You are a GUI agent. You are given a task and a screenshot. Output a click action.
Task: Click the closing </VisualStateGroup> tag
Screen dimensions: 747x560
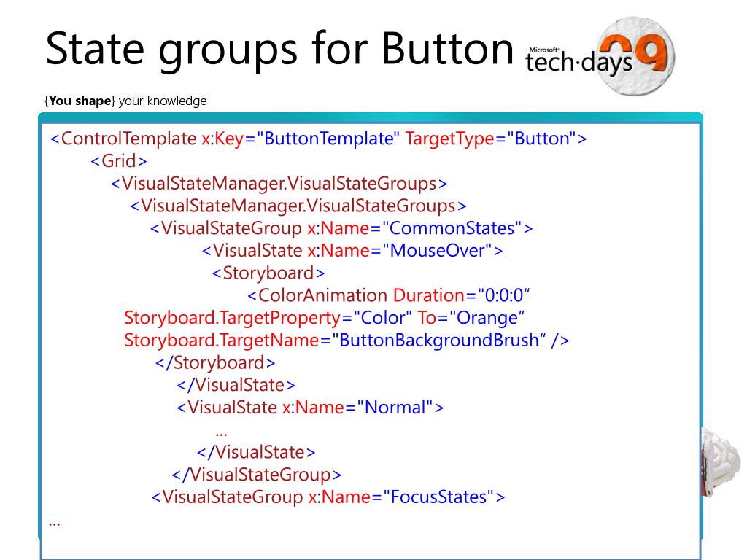257,474
